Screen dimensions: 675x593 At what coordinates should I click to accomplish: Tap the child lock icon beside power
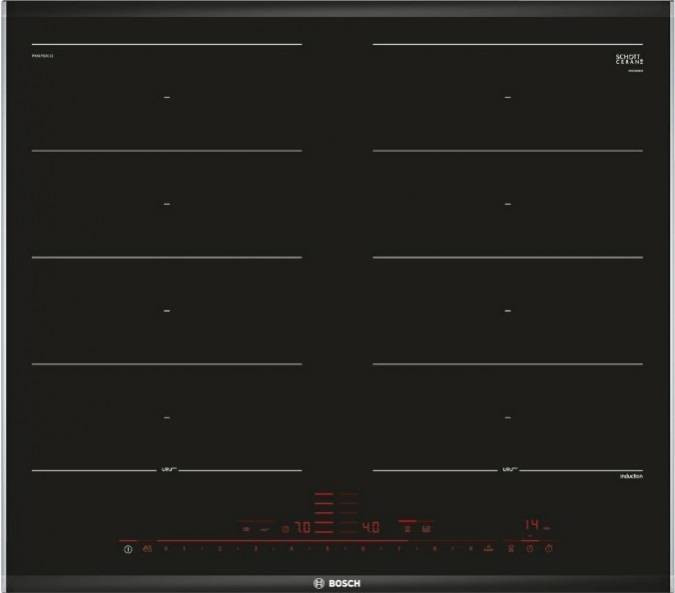pyautogui.click(x=147, y=549)
